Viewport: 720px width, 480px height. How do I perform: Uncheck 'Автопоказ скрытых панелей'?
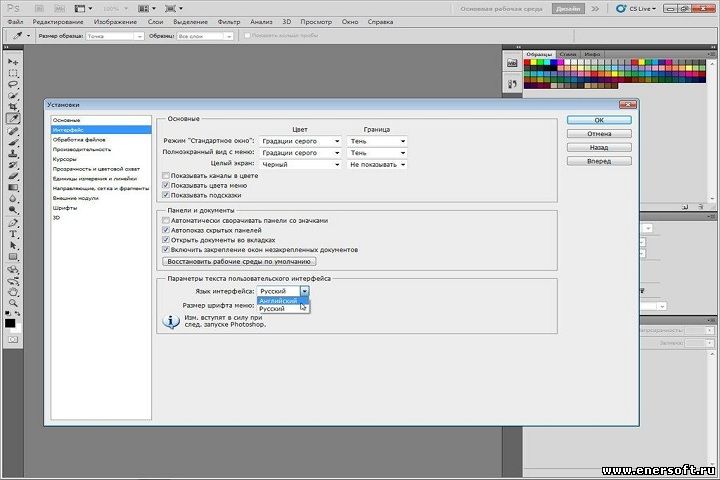pyautogui.click(x=166, y=230)
